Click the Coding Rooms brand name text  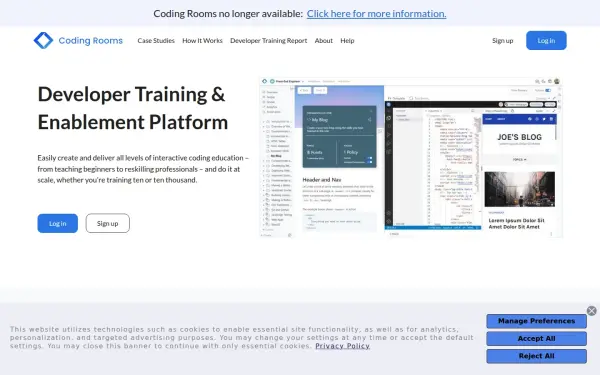click(91, 41)
